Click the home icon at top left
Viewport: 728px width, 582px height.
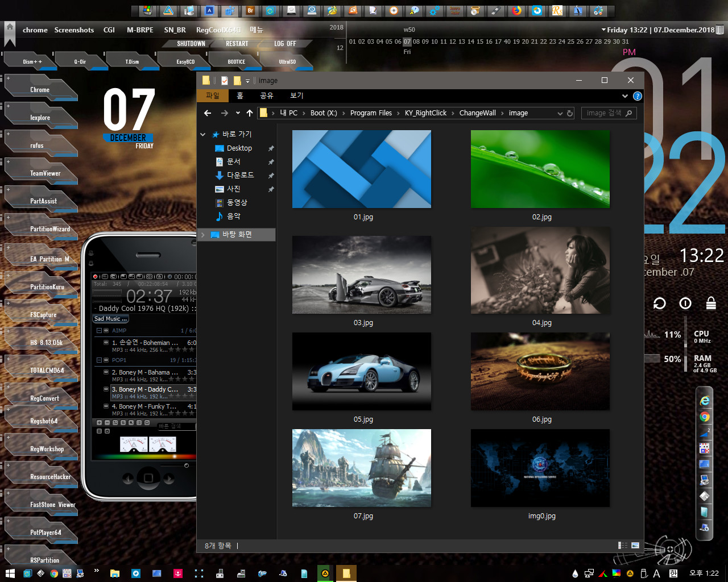[10, 27]
